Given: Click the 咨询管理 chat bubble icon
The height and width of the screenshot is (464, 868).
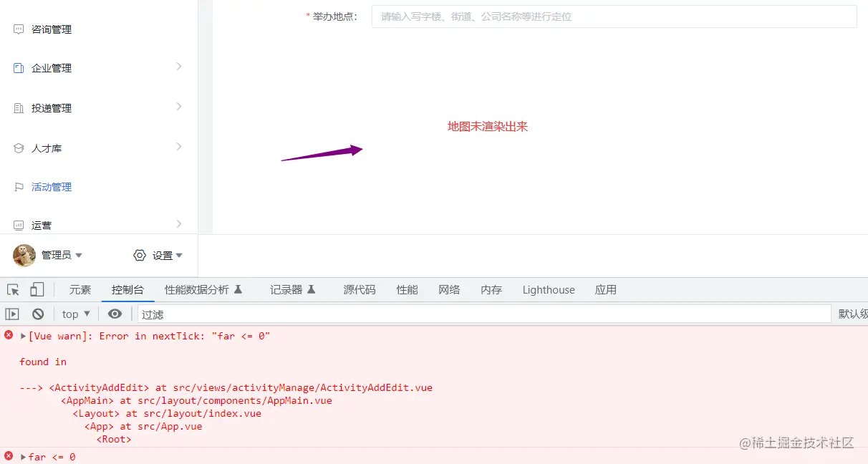Looking at the screenshot, I should coord(19,29).
